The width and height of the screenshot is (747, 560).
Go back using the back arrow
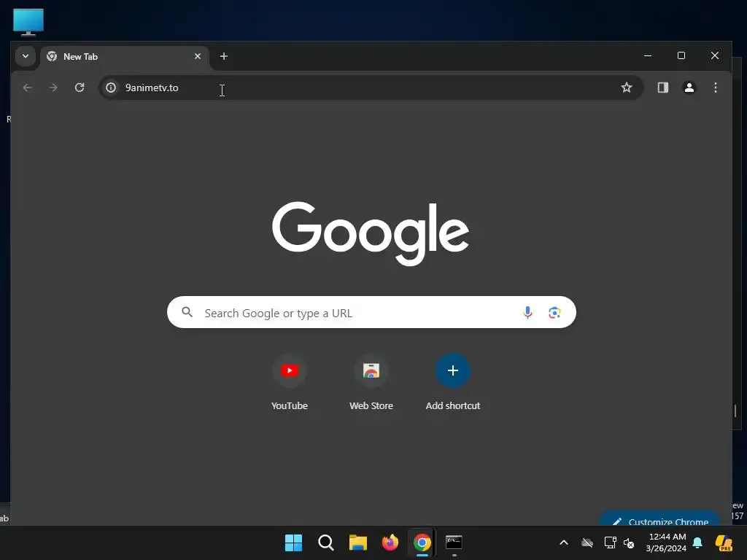coord(27,87)
